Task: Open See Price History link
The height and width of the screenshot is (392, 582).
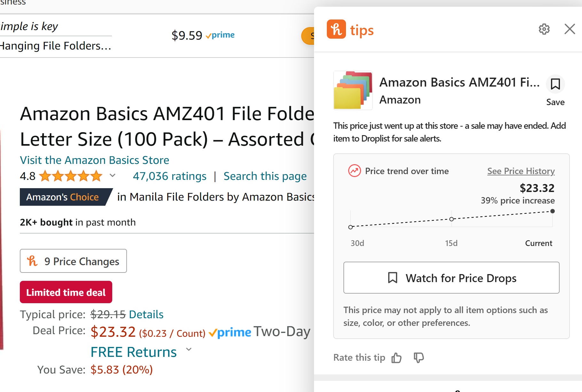Action: (x=521, y=171)
